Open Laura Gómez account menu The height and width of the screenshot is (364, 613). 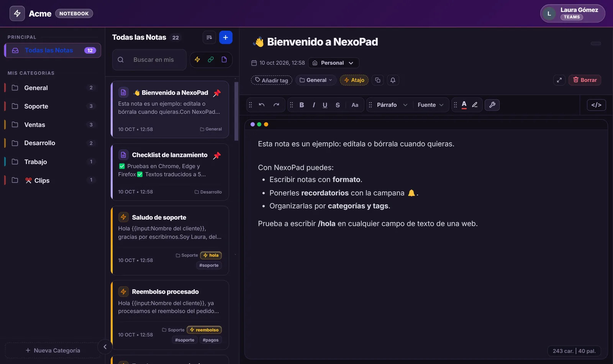pyautogui.click(x=573, y=13)
